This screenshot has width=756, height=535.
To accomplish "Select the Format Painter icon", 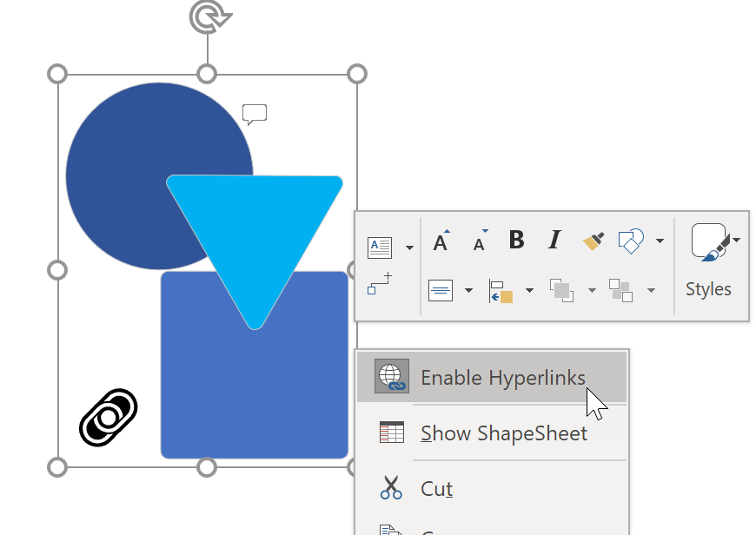I will [x=593, y=241].
